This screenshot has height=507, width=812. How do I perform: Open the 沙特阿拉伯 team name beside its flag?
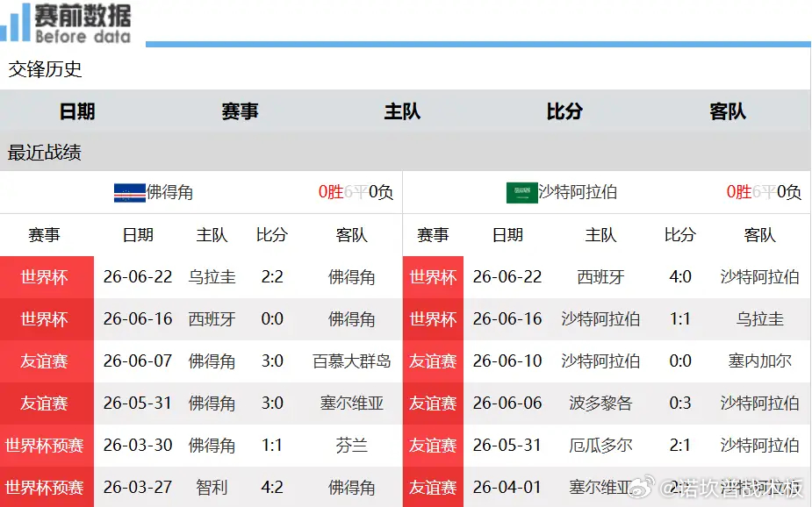(x=578, y=192)
